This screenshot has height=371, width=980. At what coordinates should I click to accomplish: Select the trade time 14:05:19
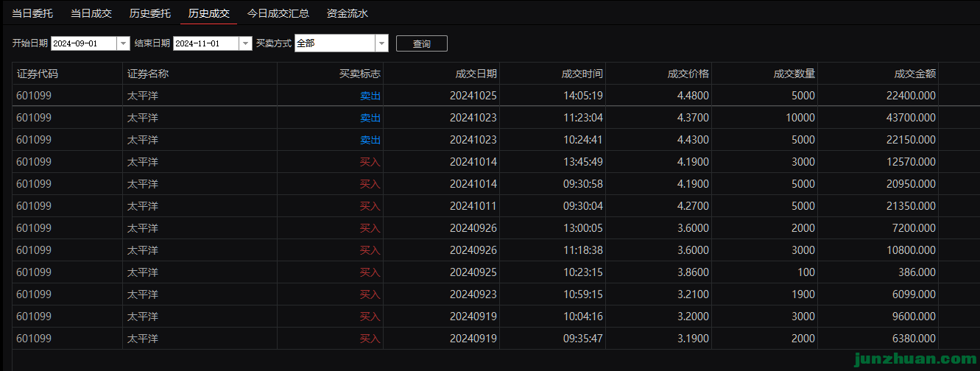click(x=583, y=96)
